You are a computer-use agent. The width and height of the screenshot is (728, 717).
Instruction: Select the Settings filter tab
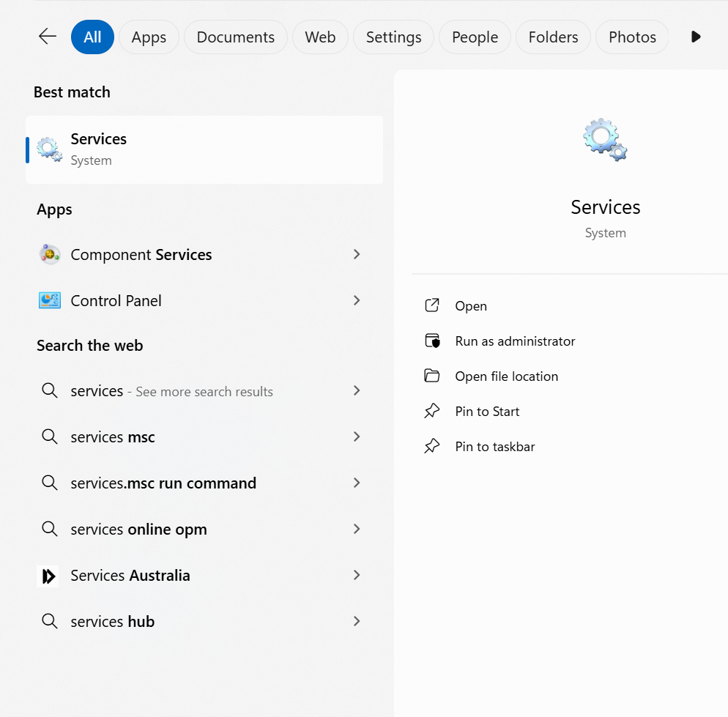tap(393, 37)
